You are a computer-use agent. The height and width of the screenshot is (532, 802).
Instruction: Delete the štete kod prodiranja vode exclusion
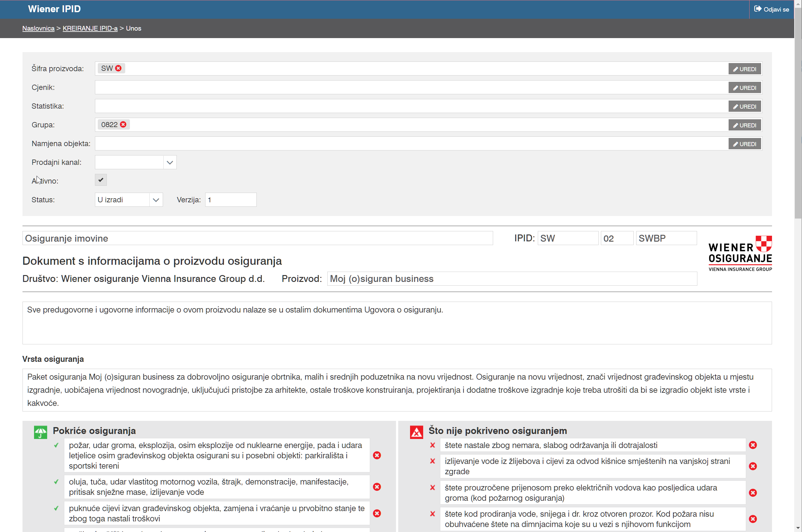pos(753,519)
